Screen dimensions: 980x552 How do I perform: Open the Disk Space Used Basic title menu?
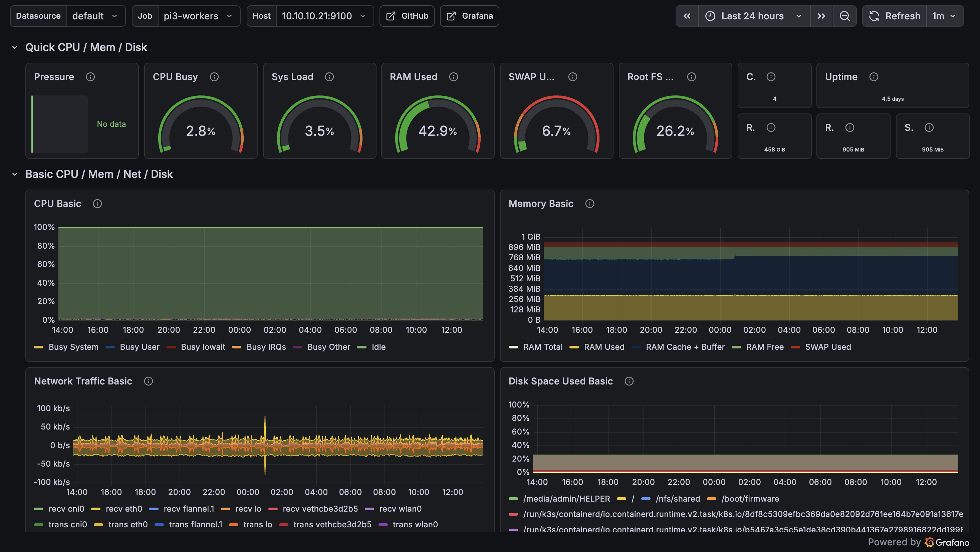[x=560, y=381]
